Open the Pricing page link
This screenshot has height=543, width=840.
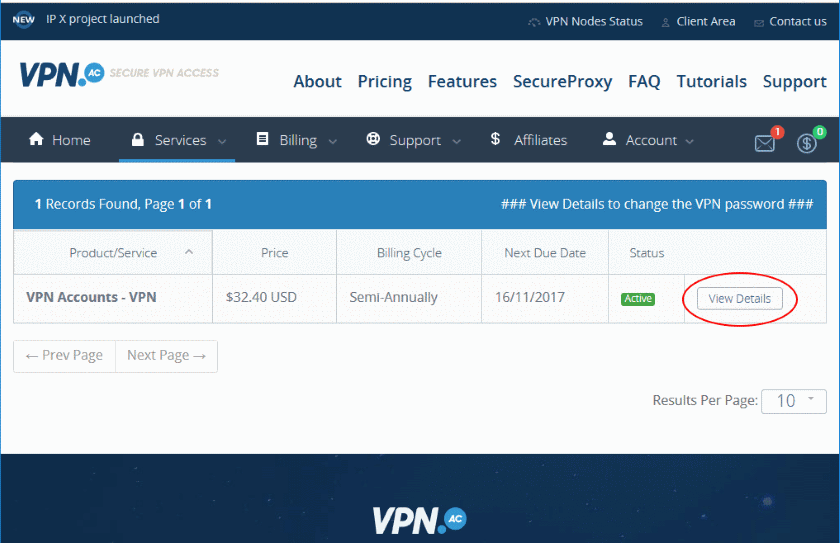click(385, 82)
